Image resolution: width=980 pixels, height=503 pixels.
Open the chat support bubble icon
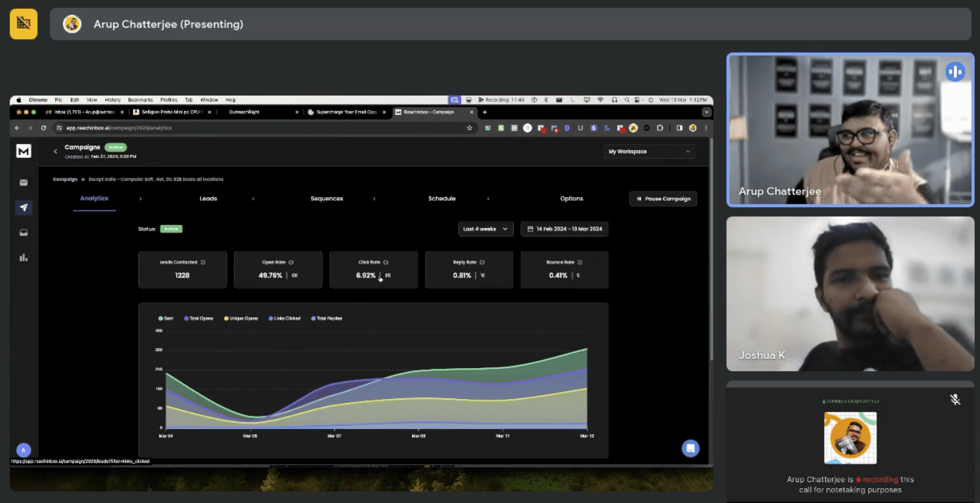tap(691, 448)
